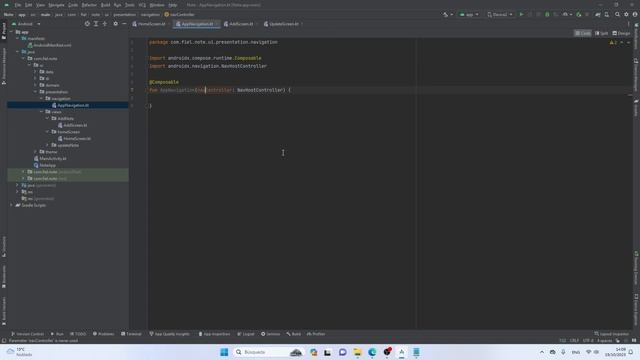The width and height of the screenshot is (640, 360).
Task: Switch to the AddScreen.kt editor tab
Action: point(240,24)
